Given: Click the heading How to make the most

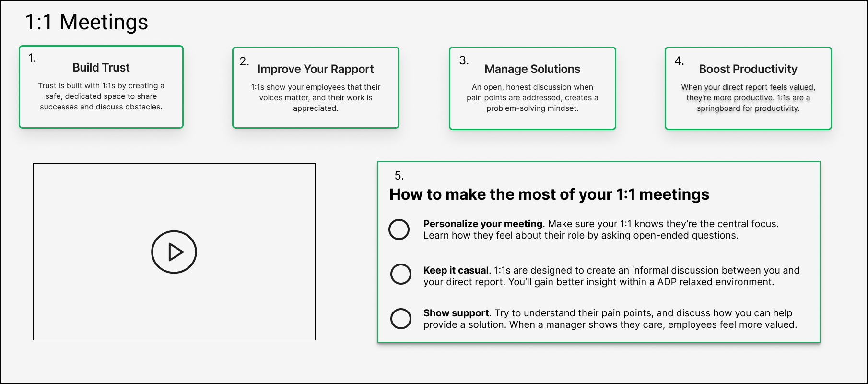Looking at the screenshot, I should 549,194.
